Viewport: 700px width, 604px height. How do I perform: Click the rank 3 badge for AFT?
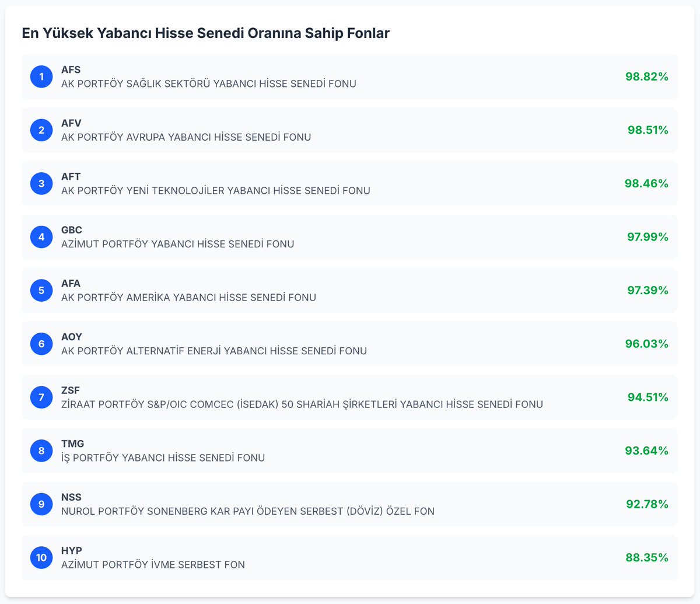(x=41, y=183)
